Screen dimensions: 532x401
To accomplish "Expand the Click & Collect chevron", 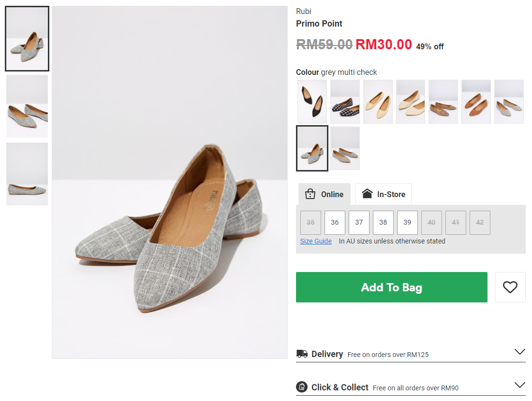I will 519,386.
